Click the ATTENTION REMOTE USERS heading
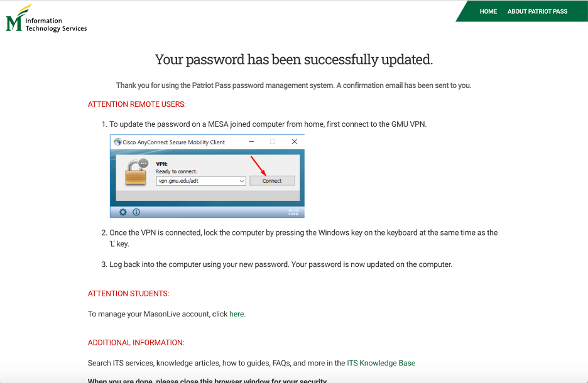This screenshot has width=588, height=383. click(x=137, y=104)
